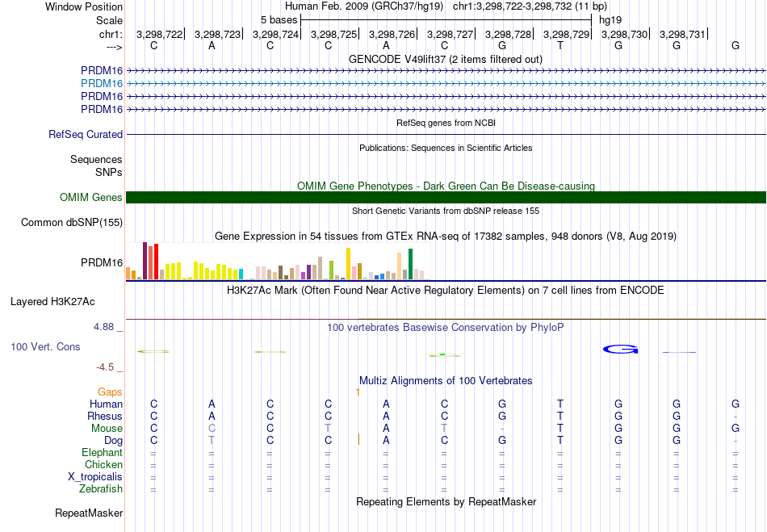This screenshot has height=532, width=767.
Task: Click the SNPs track label
Action: click(x=109, y=172)
